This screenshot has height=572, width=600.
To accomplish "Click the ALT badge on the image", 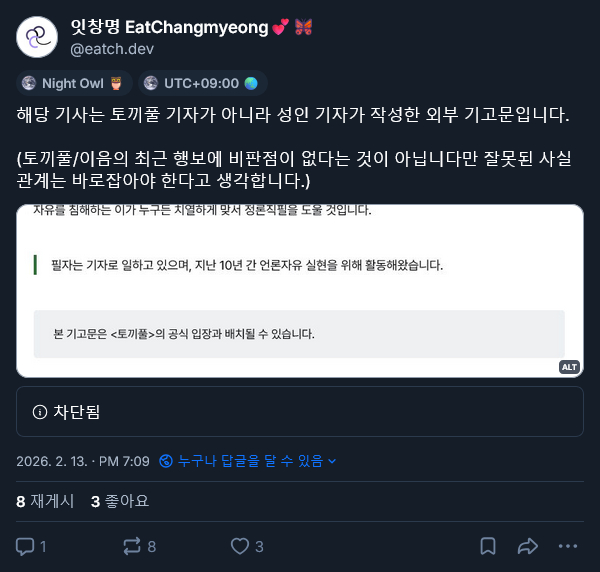I will (569, 367).
